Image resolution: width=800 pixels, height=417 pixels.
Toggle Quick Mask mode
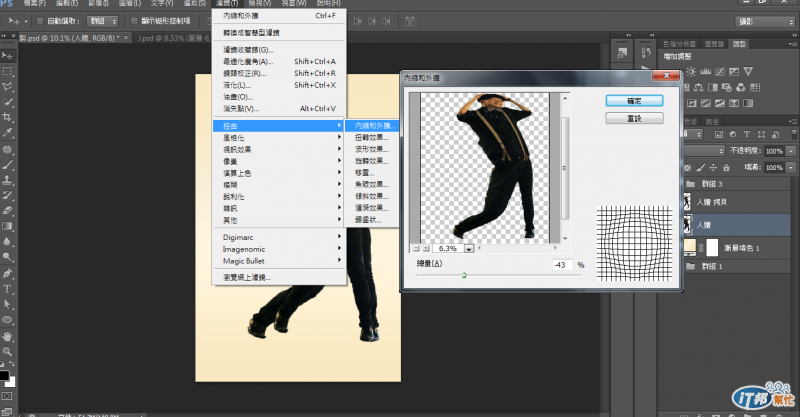[7, 396]
